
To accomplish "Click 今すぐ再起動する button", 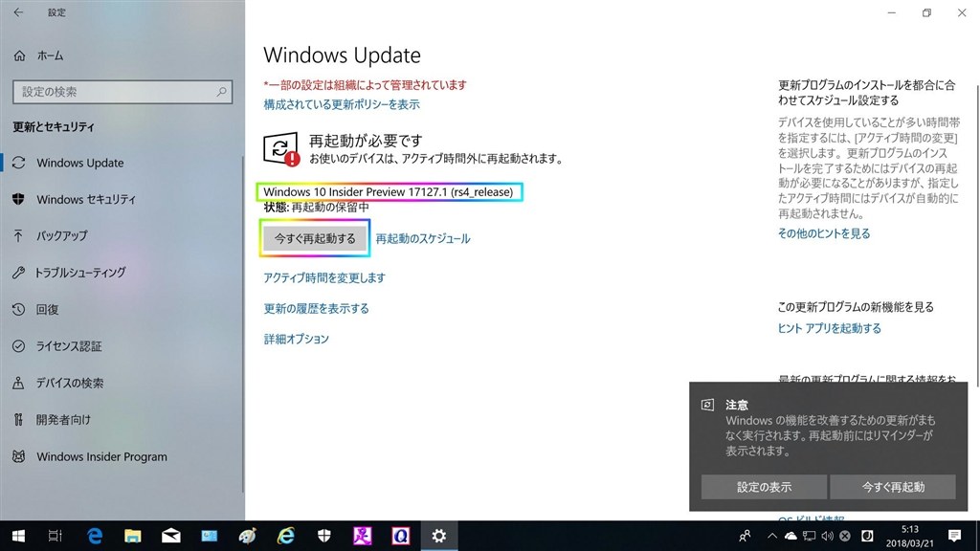I will pos(315,238).
